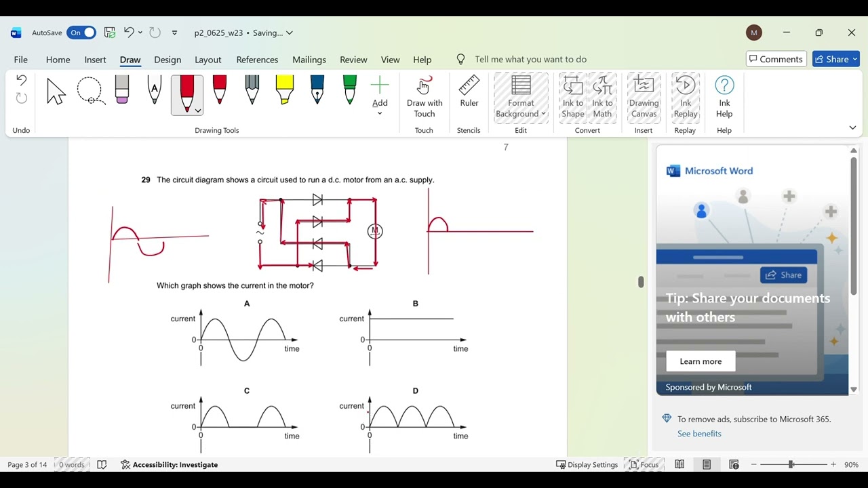Toggle Focus mode
The width and height of the screenshot is (868, 488).
644,465
